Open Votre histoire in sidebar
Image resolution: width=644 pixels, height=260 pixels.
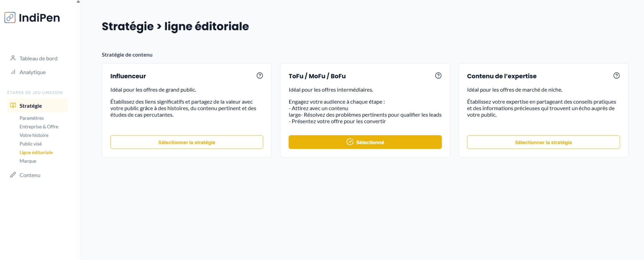pyautogui.click(x=34, y=135)
